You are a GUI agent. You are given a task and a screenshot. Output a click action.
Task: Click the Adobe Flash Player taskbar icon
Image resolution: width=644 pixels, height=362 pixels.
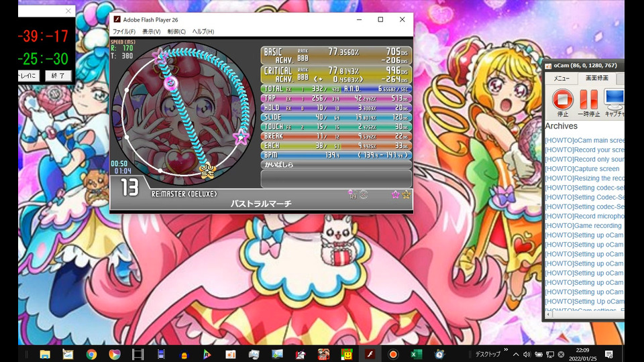point(370,354)
